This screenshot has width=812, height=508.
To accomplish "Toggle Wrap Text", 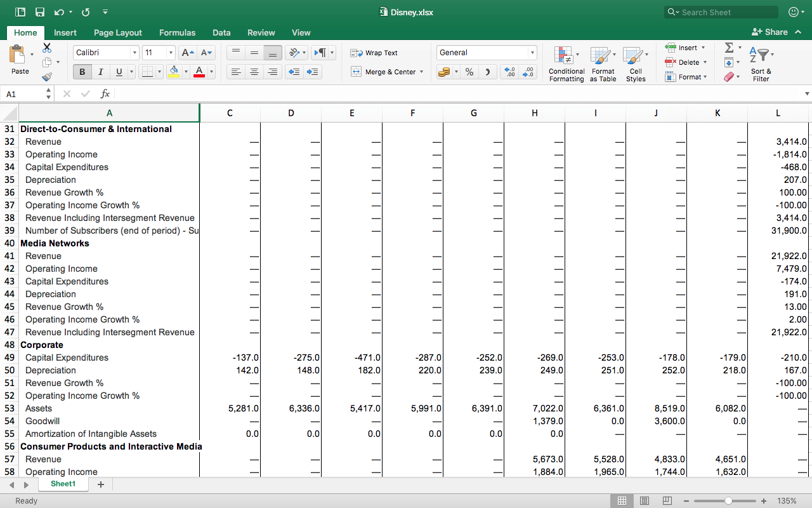I will [374, 53].
